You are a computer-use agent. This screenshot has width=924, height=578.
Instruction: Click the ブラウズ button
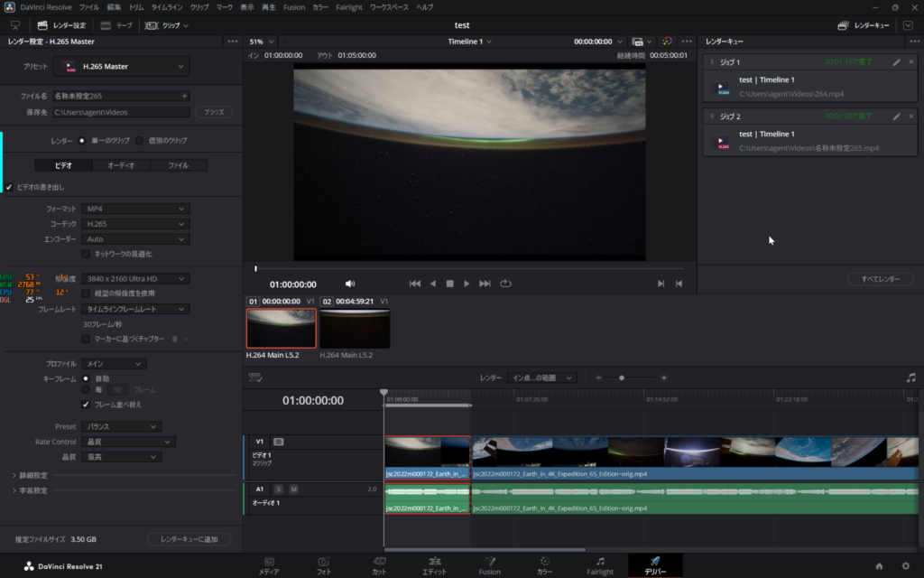(x=214, y=112)
